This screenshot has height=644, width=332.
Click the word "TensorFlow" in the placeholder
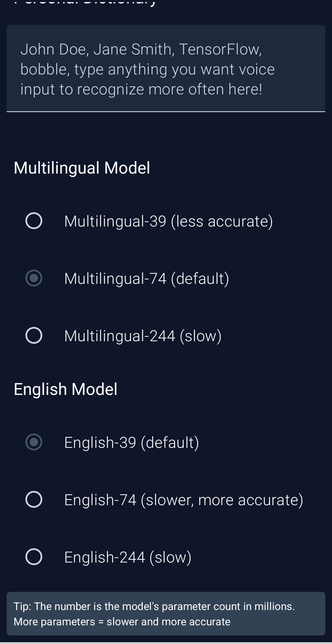tap(220, 49)
